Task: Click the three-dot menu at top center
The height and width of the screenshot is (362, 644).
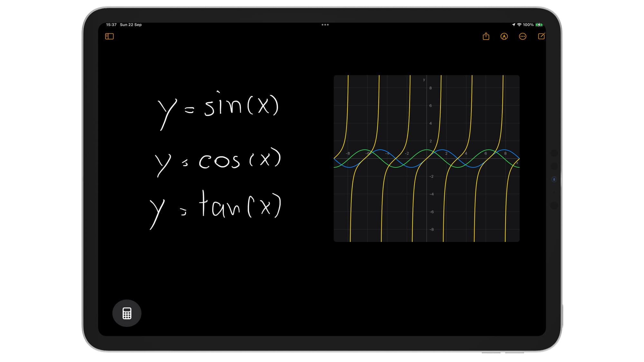Action: (325, 25)
